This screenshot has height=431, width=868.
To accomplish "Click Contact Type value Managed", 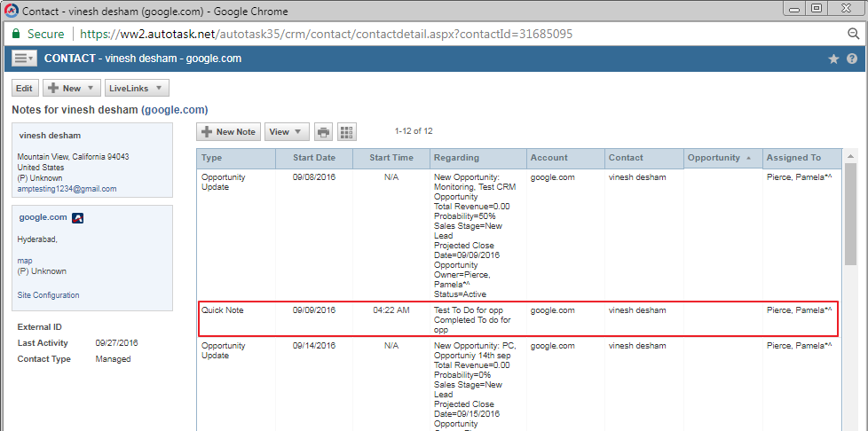I will click(113, 359).
